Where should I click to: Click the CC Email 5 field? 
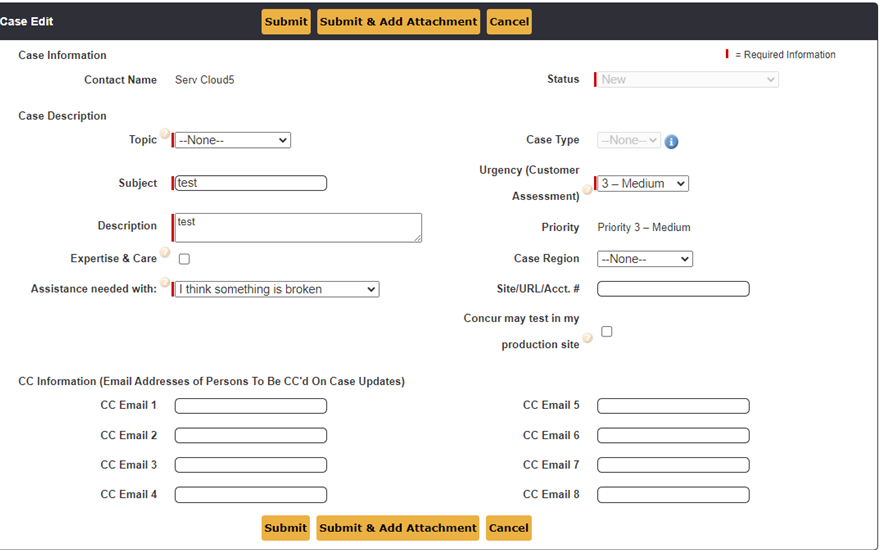(673, 406)
